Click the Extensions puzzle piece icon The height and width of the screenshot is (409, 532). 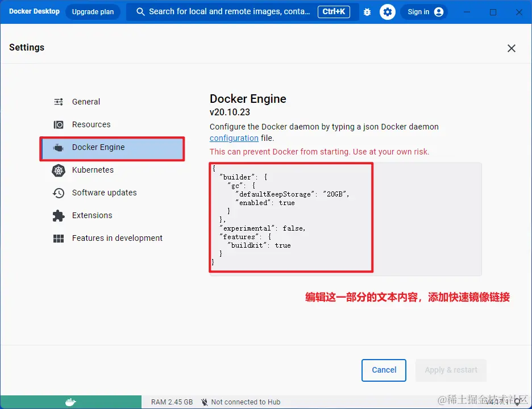tap(59, 216)
